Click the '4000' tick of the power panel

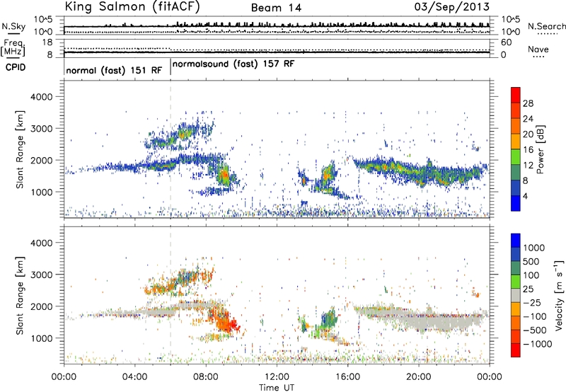(x=41, y=97)
